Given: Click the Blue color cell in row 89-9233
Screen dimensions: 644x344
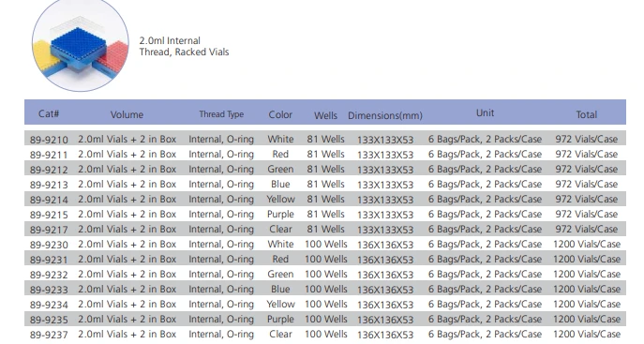Looking at the screenshot, I should tap(280, 289).
